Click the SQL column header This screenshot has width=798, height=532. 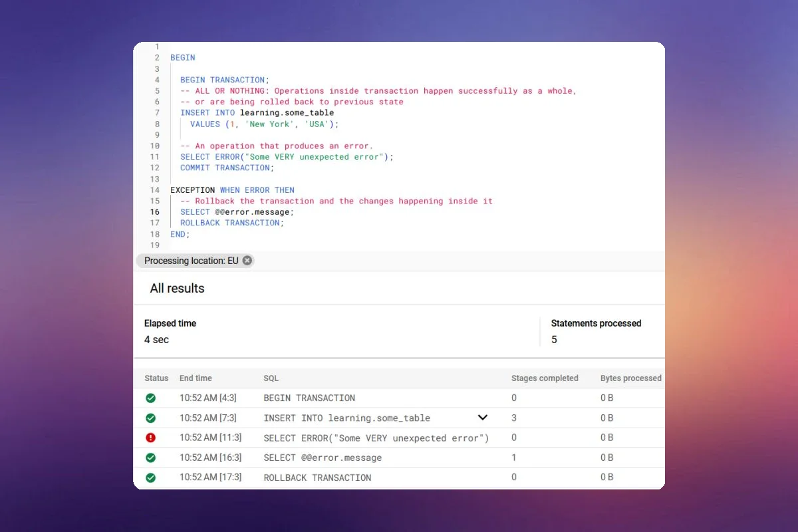271,378
